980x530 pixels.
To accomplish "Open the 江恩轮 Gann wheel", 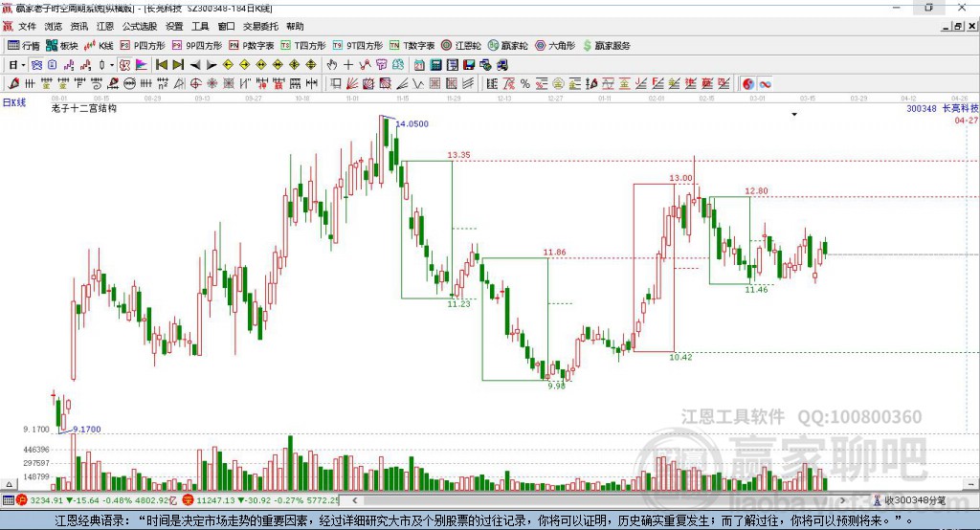I will tap(461, 46).
